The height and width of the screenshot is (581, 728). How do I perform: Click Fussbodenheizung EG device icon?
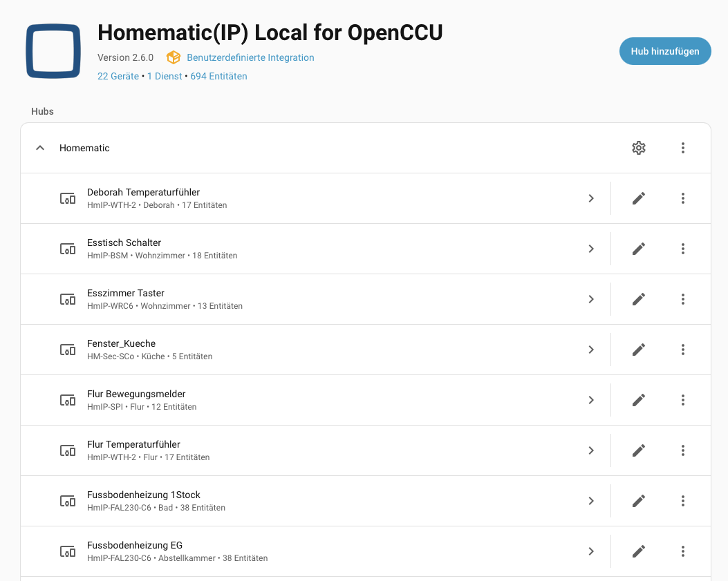pos(68,551)
